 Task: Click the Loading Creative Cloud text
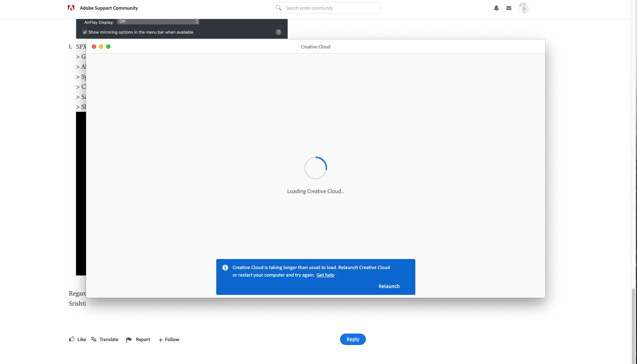(x=316, y=191)
